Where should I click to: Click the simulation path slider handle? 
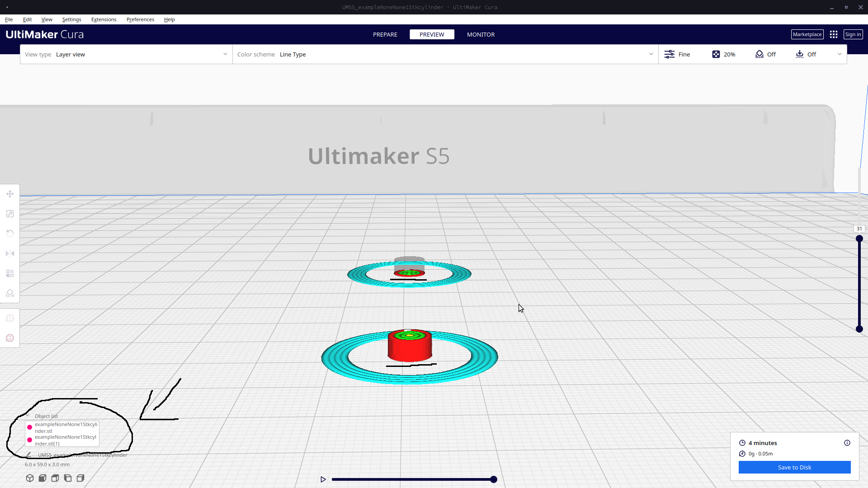pyautogui.click(x=494, y=479)
